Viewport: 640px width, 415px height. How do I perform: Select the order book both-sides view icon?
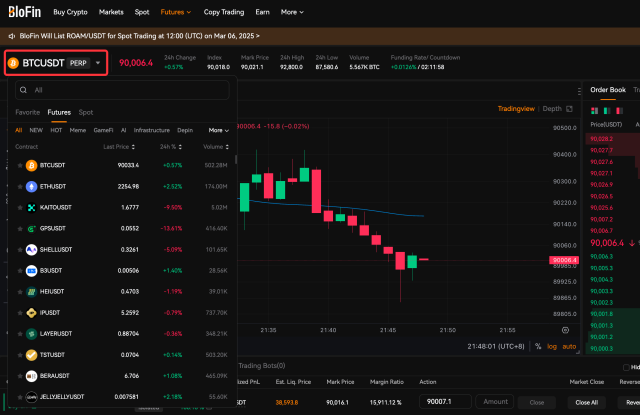(x=593, y=109)
